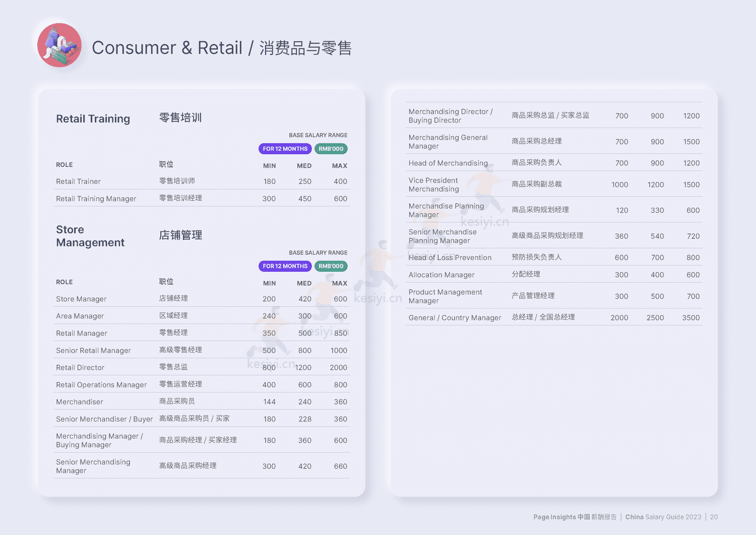Viewport: 756px width, 535px height.
Task: Click the 'Retail Manager' role
Action: pyautogui.click(x=82, y=333)
